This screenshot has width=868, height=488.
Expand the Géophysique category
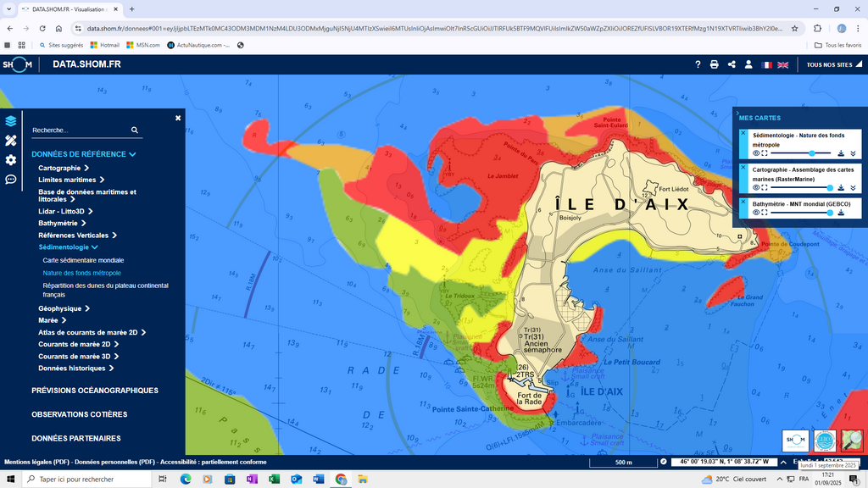coord(64,308)
